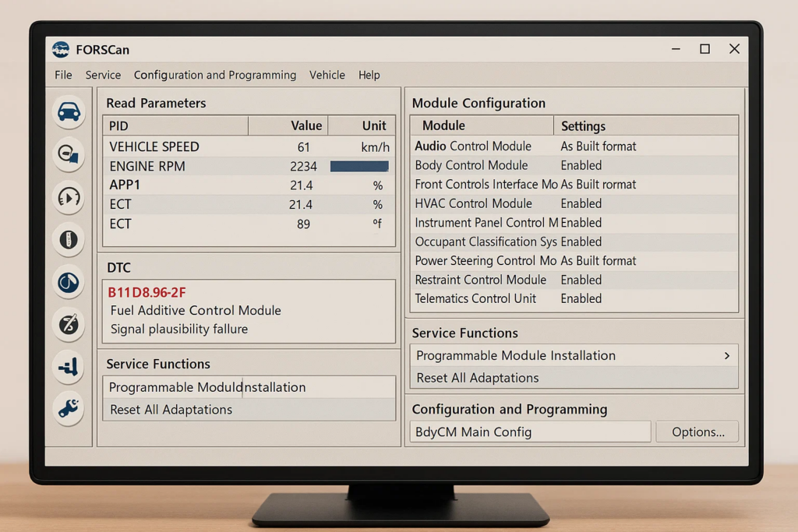
Task: Click the Options... button
Action: (x=697, y=432)
